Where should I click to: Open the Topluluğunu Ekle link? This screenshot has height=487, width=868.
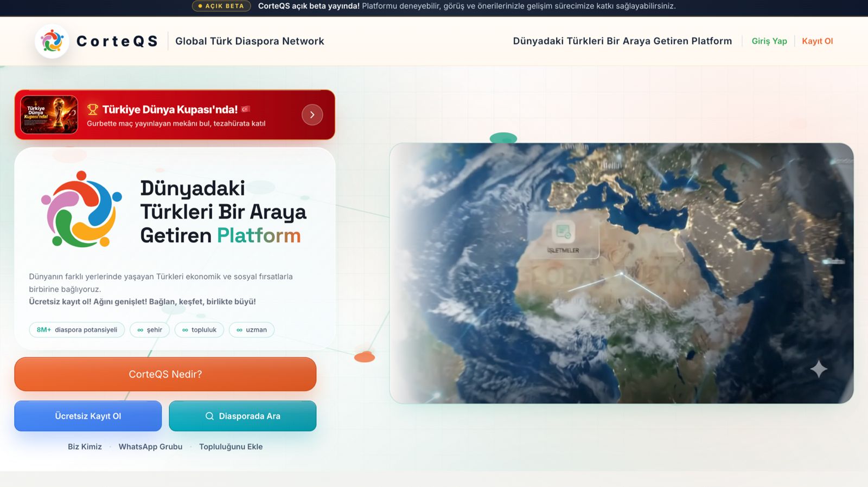coord(231,447)
